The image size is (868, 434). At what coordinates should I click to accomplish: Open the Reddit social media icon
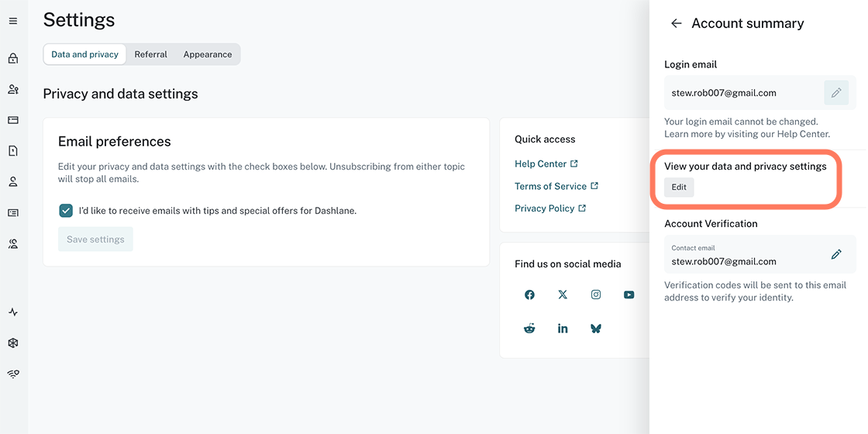(x=529, y=329)
